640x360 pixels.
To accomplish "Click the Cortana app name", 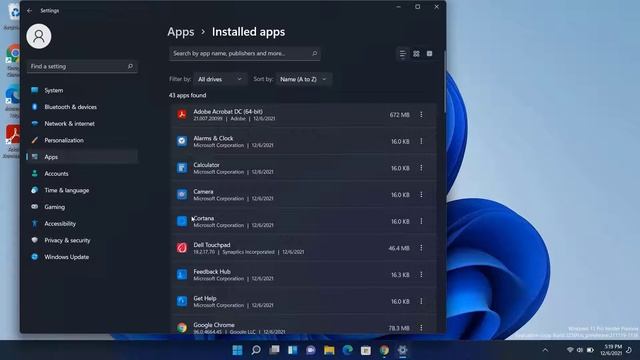I will point(204,218).
